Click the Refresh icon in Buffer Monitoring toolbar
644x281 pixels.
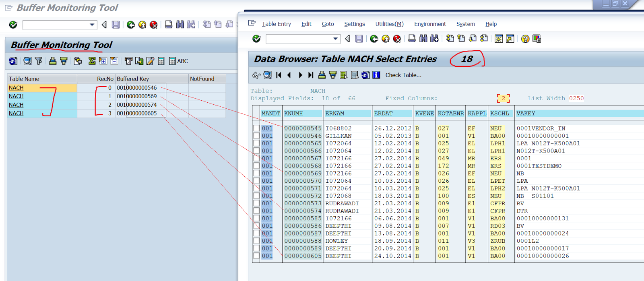click(13, 61)
